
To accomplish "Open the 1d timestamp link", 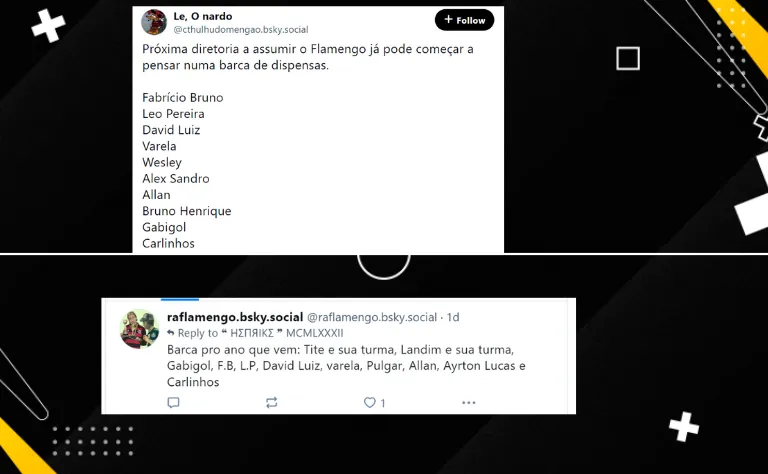I will tap(453, 317).
